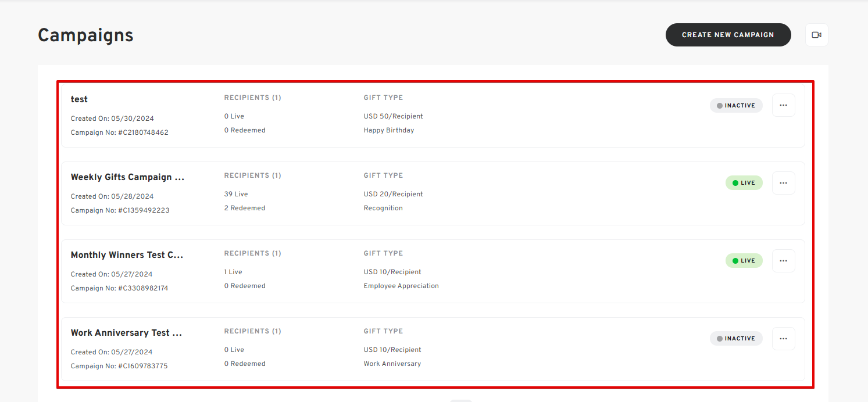The width and height of the screenshot is (868, 402).
Task: Select campaign number #C1359492223
Action: [x=144, y=210]
